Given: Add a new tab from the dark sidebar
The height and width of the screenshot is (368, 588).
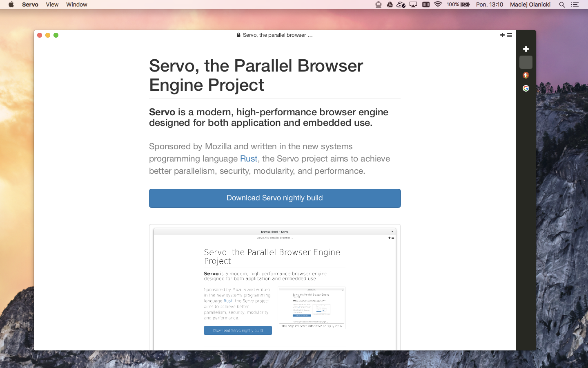Looking at the screenshot, I should coord(526,49).
